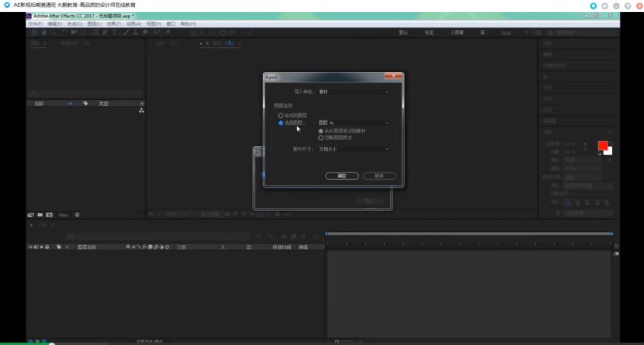Switch to the 小屏幕 workspace
The height and width of the screenshot is (345, 644).
click(457, 33)
